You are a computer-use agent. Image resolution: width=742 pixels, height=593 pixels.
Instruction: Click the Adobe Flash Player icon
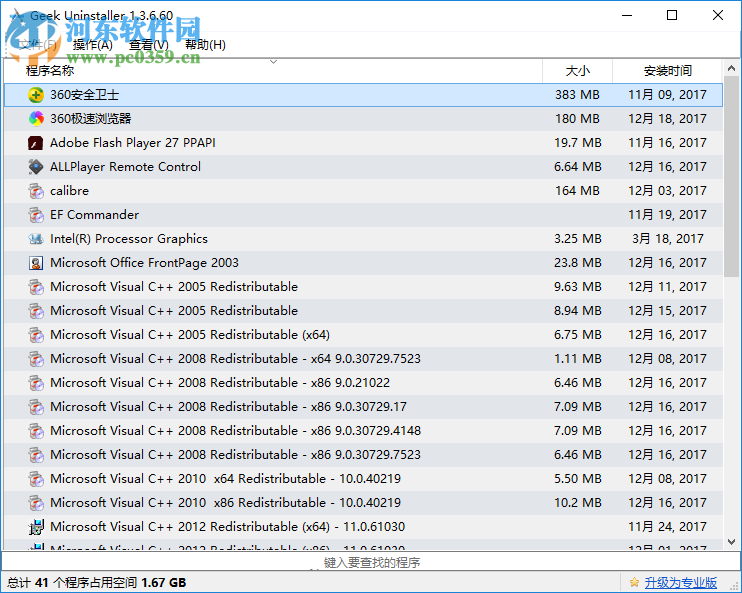(36, 143)
